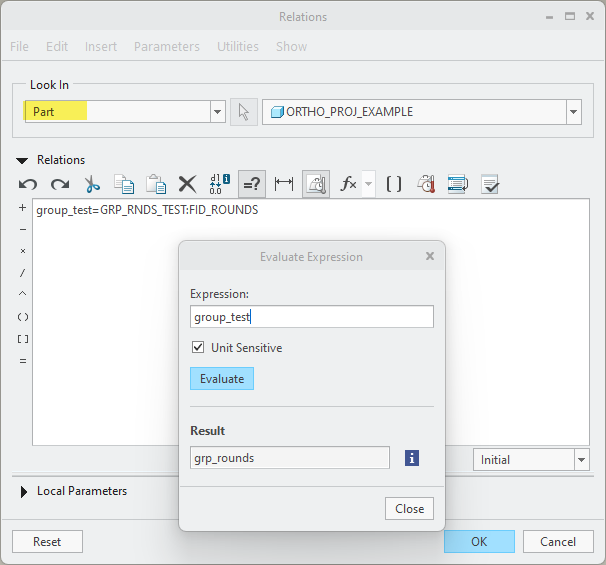The image size is (606, 565).
Task: Click the Cut scissors icon
Action: pos(92,184)
